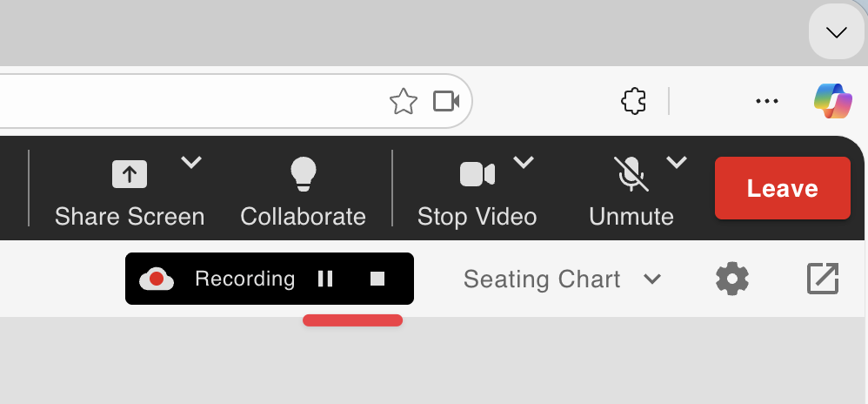Image resolution: width=868 pixels, height=404 pixels.
Task: Stop the recording
Action: click(x=377, y=279)
